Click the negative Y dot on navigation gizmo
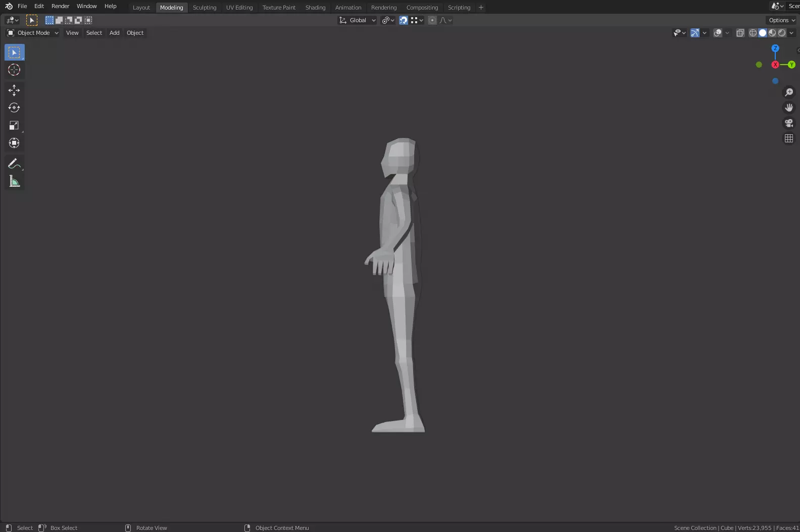 [759, 65]
